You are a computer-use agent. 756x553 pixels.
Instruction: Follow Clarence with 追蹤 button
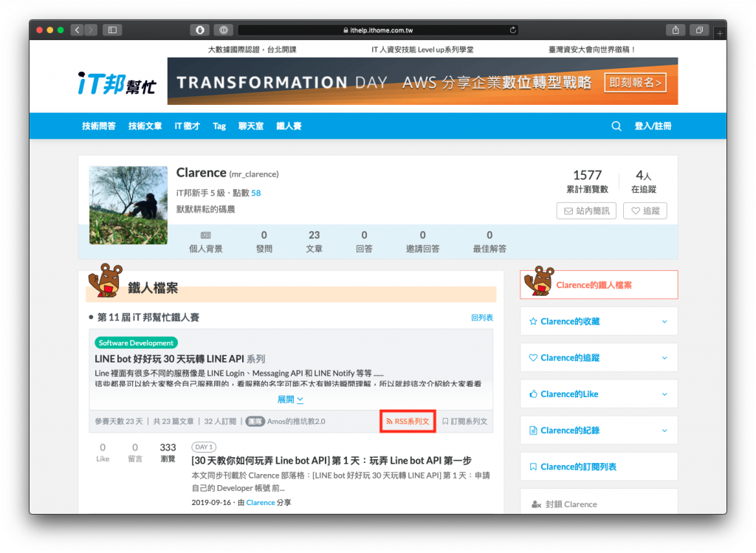[x=645, y=210]
